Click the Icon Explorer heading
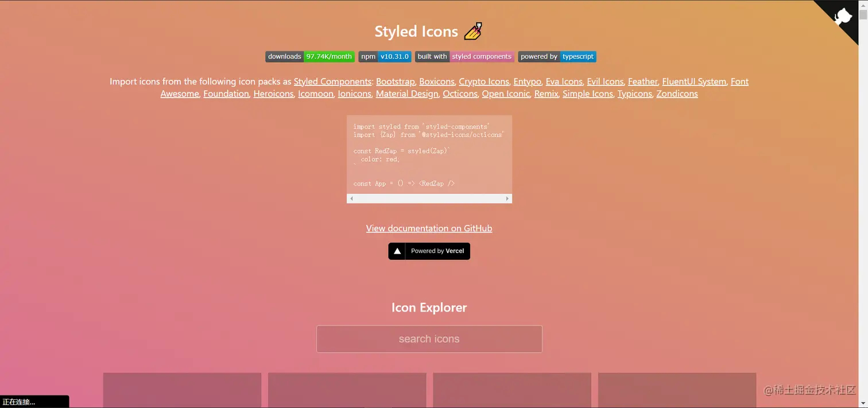868x408 pixels. (429, 308)
